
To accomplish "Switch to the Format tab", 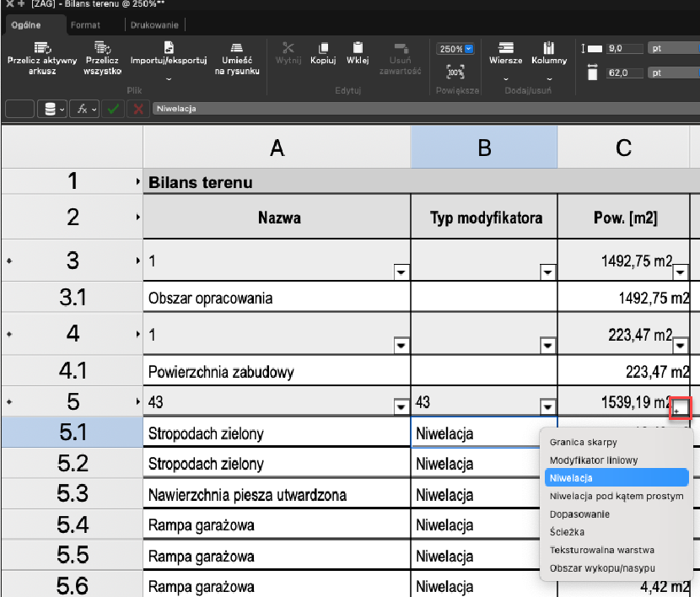I will 85,25.
